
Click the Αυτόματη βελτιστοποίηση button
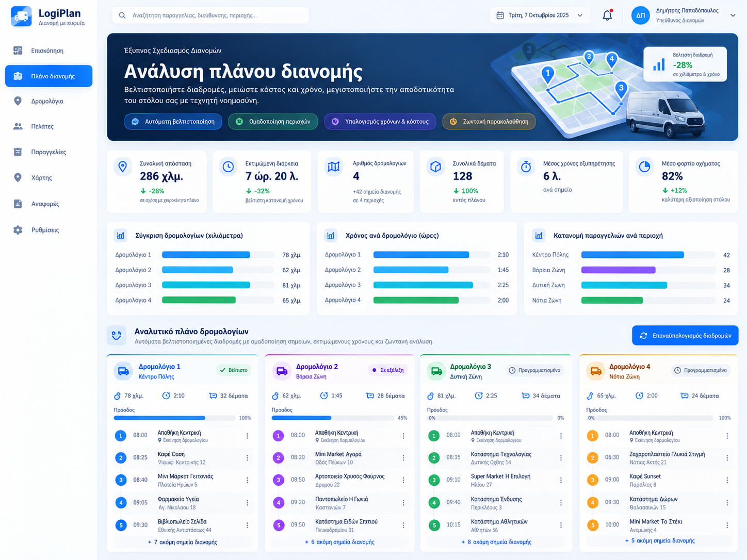[x=173, y=122]
